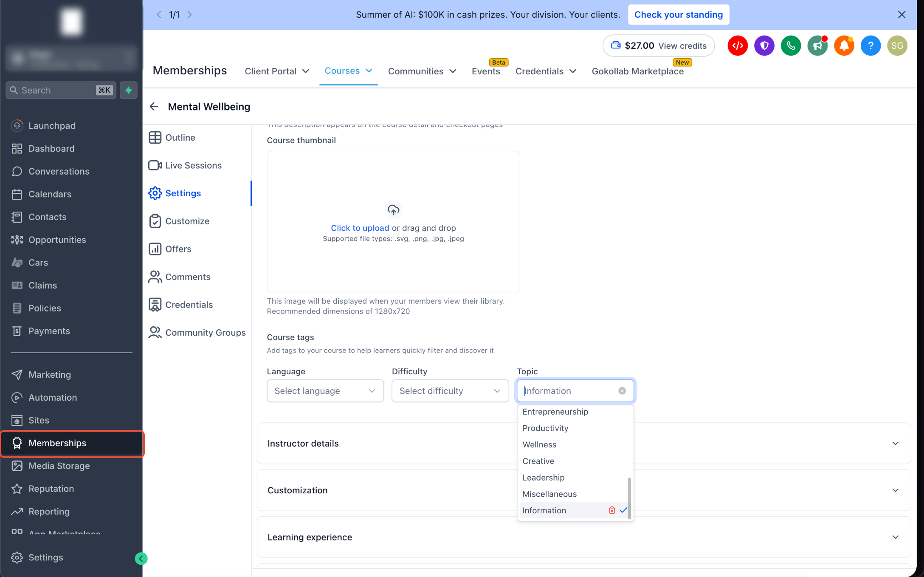Open Community Groups in course menu
This screenshot has width=924, height=577.
click(x=197, y=333)
